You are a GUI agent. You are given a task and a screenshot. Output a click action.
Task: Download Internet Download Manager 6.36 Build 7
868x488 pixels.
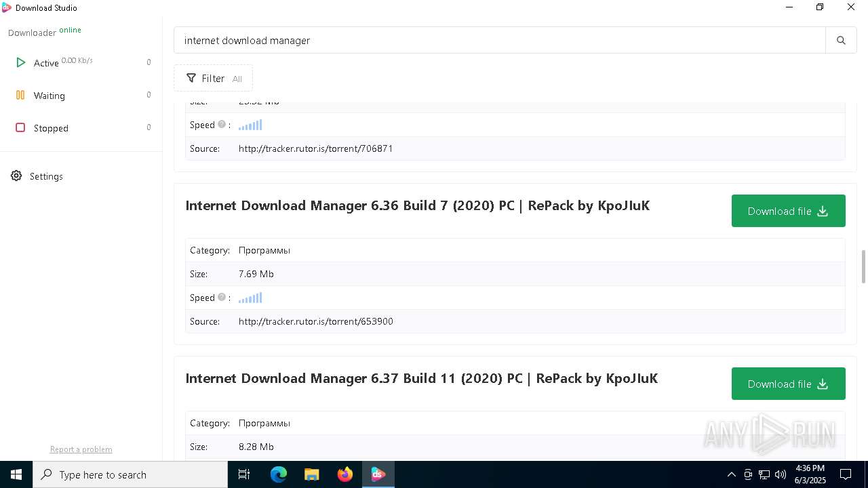(x=788, y=211)
